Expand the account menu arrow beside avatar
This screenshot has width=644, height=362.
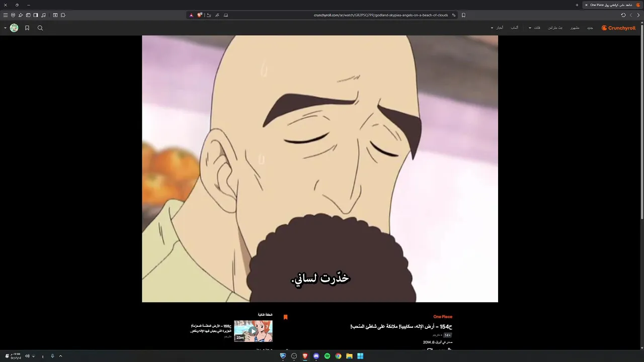(x=5, y=28)
